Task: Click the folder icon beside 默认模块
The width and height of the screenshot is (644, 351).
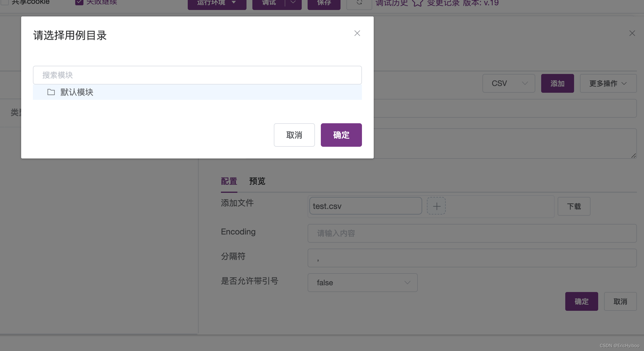Action: click(51, 92)
